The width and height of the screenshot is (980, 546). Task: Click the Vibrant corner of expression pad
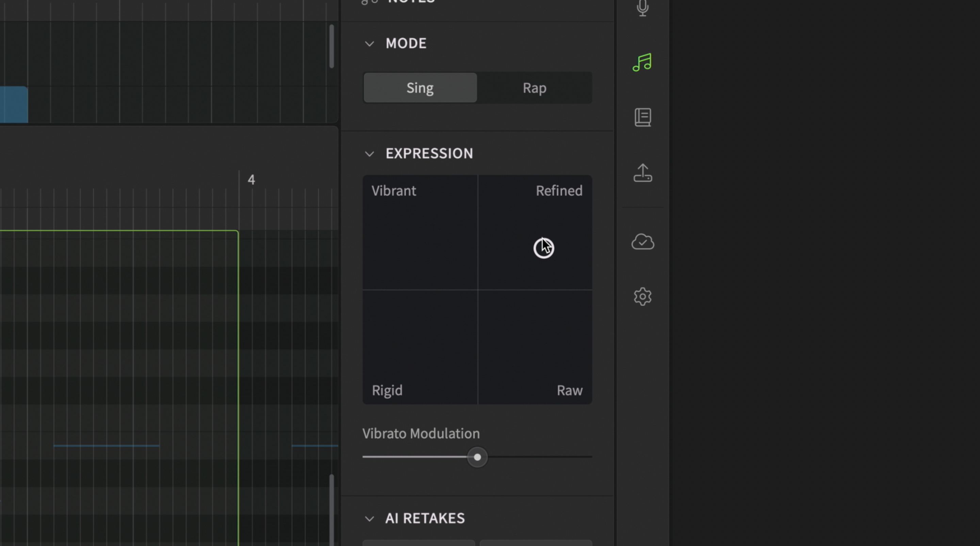(394, 190)
